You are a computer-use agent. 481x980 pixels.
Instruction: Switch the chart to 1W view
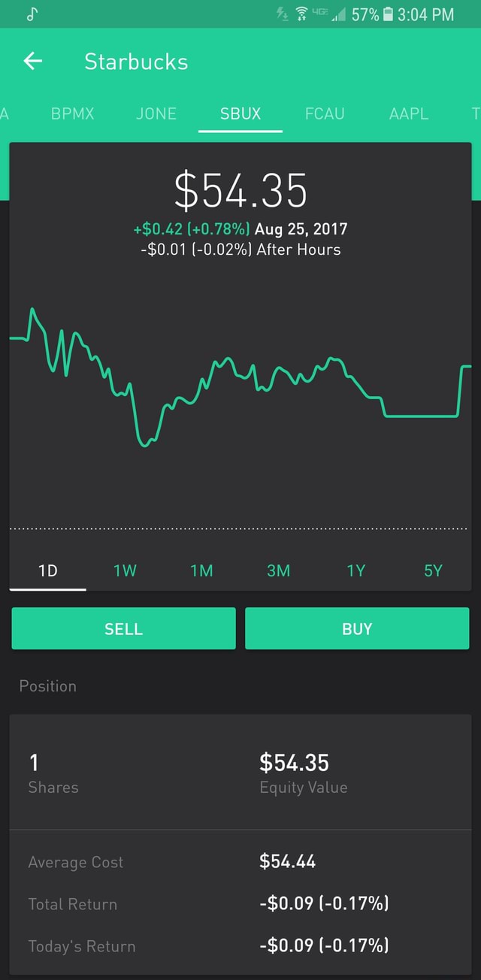pos(125,570)
